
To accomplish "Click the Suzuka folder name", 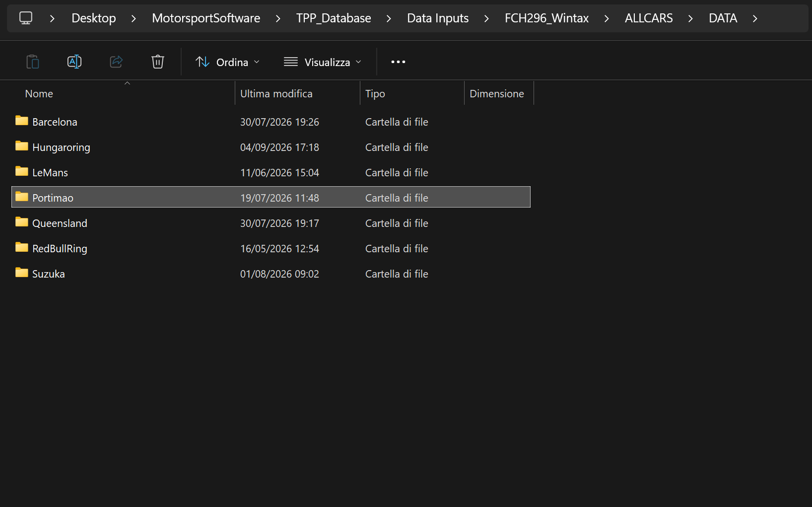I will tap(49, 274).
